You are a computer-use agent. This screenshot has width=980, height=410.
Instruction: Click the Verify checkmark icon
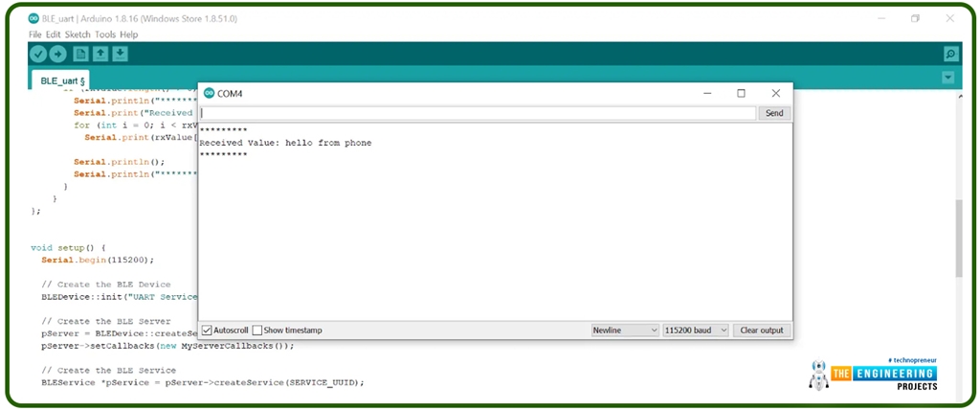pos(39,55)
